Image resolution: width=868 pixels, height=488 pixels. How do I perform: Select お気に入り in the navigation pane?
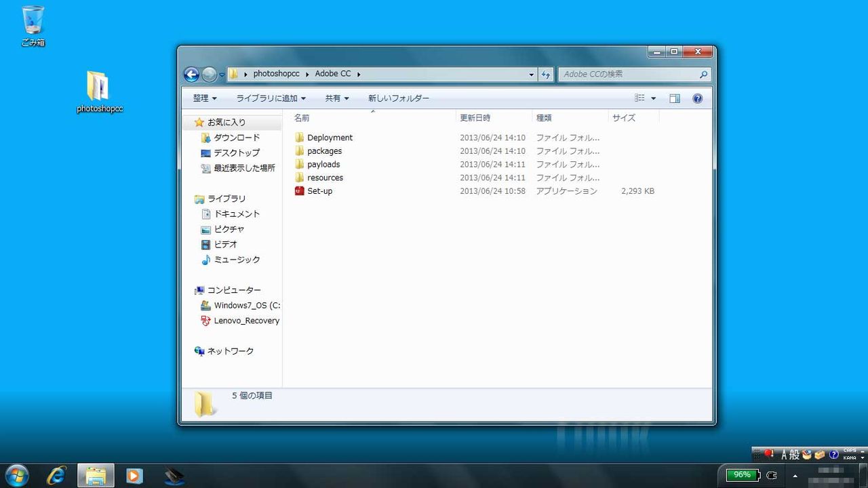click(226, 122)
